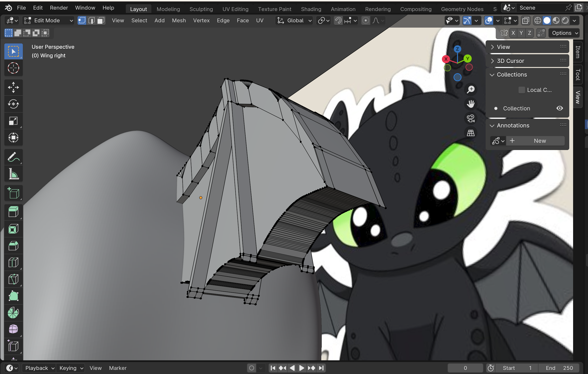Select the Bevel tool
Viewport: 588px width, 374px height.
13,246
